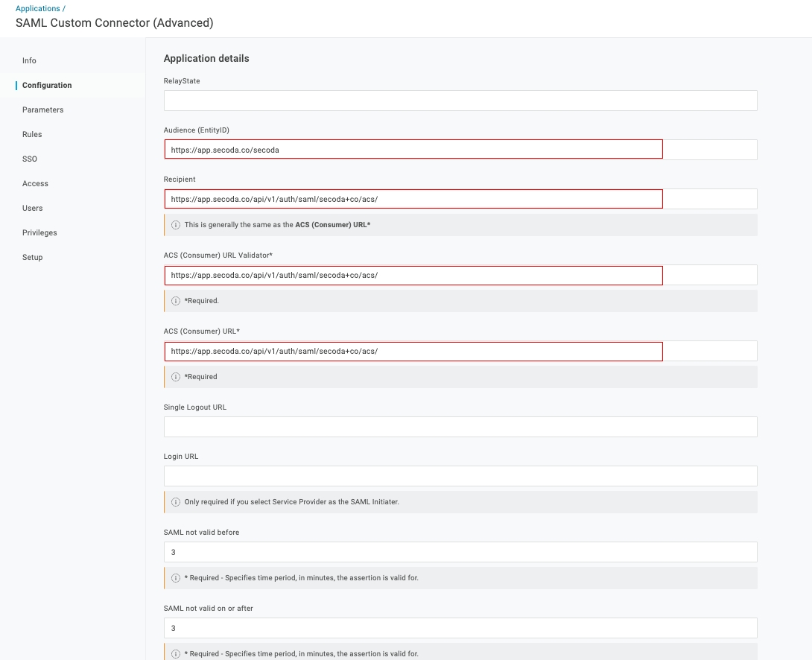Show the Users tab
The height and width of the screenshot is (660, 812).
pos(32,208)
